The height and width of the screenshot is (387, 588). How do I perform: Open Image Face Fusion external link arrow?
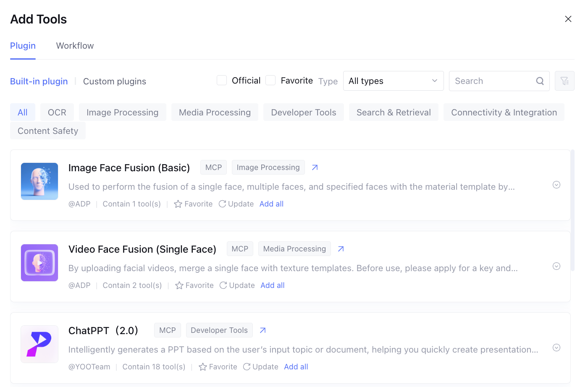(315, 167)
